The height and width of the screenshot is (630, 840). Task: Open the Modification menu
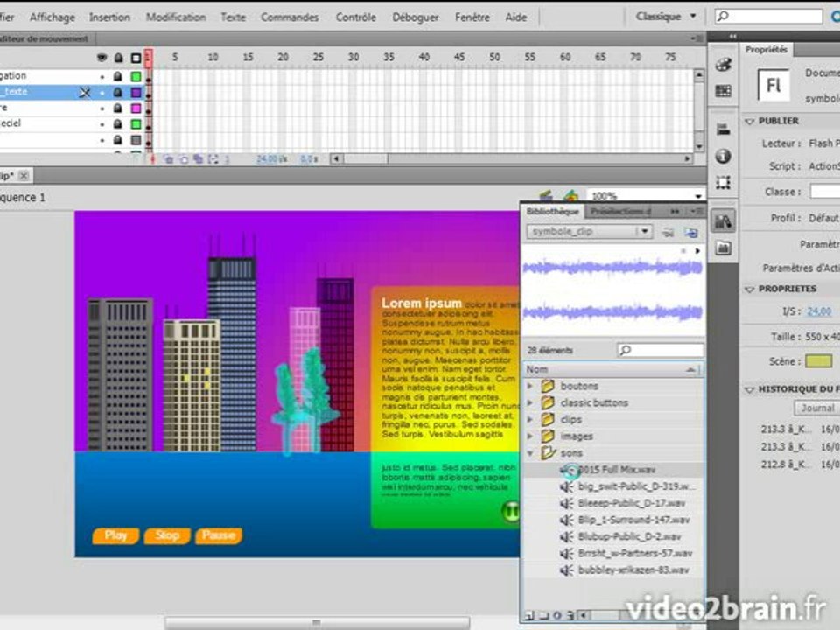pyautogui.click(x=176, y=17)
